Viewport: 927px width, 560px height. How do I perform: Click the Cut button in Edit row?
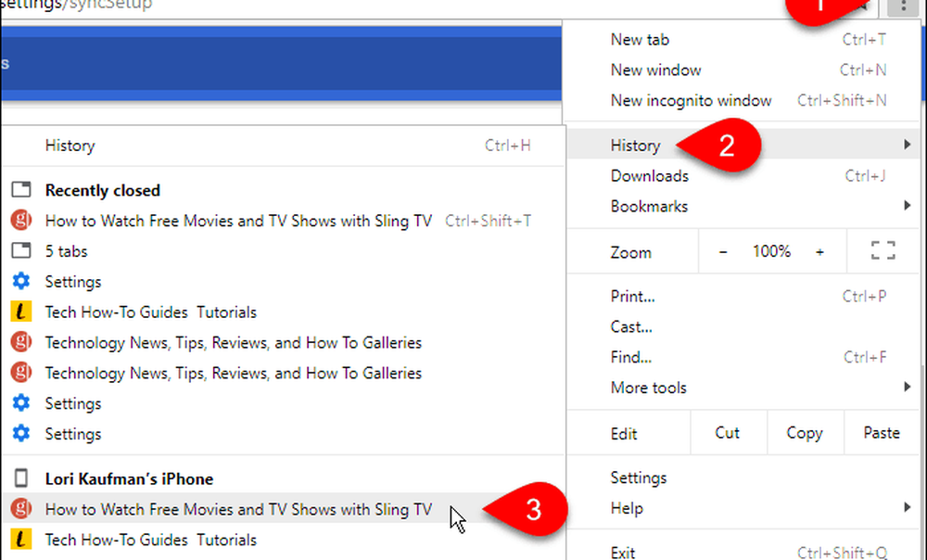[x=728, y=433]
